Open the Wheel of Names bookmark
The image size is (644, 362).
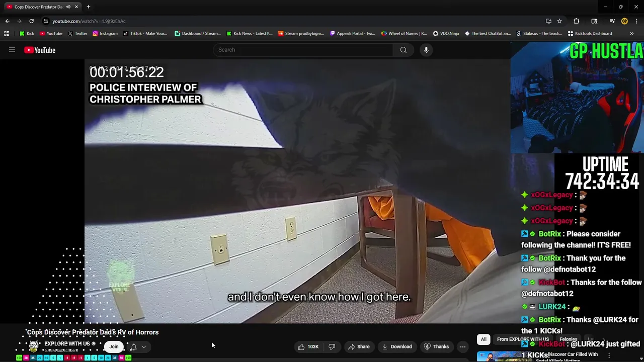[405, 33]
